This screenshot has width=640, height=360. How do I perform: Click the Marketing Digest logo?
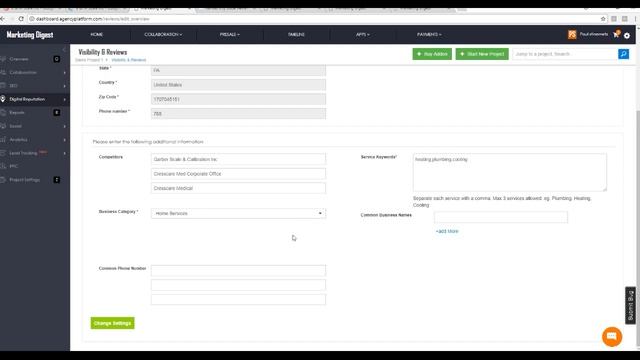click(30, 35)
